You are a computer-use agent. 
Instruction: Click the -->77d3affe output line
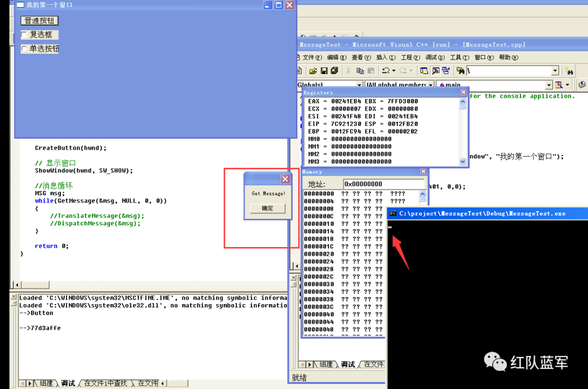click(40, 328)
